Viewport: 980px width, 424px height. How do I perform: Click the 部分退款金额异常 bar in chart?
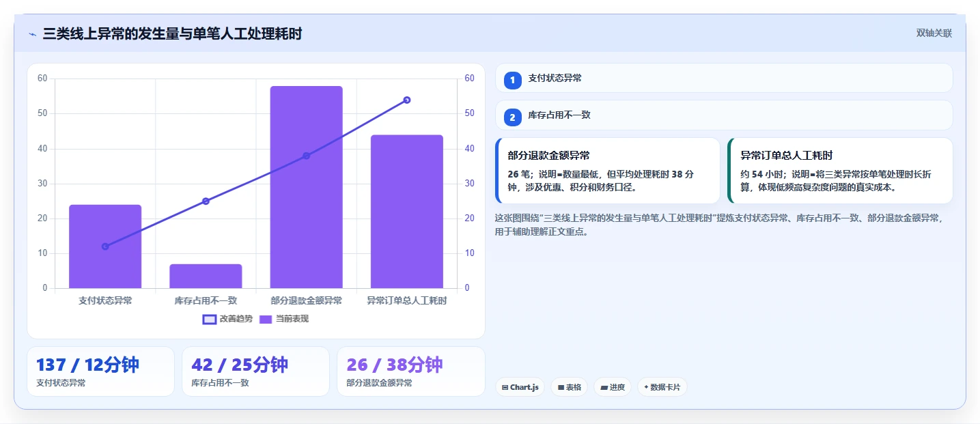(306, 187)
